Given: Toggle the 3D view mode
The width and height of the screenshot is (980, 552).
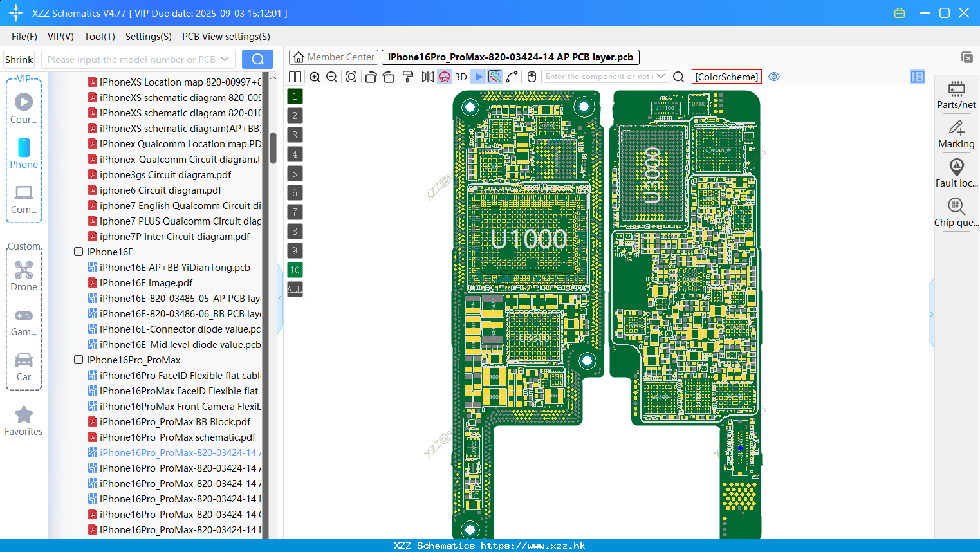Looking at the screenshot, I should click(x=461, y=77).
